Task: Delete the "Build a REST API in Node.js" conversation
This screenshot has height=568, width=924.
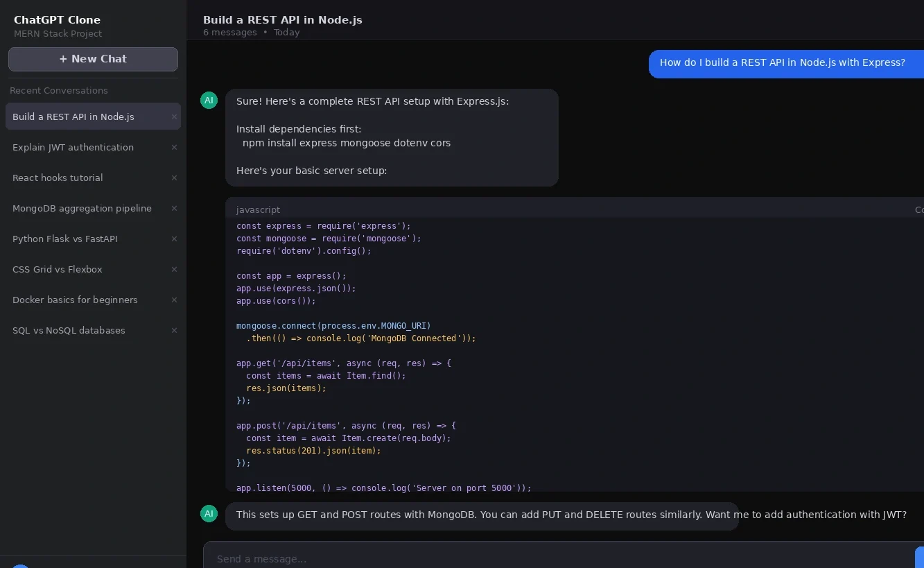Action: (174, 117)
